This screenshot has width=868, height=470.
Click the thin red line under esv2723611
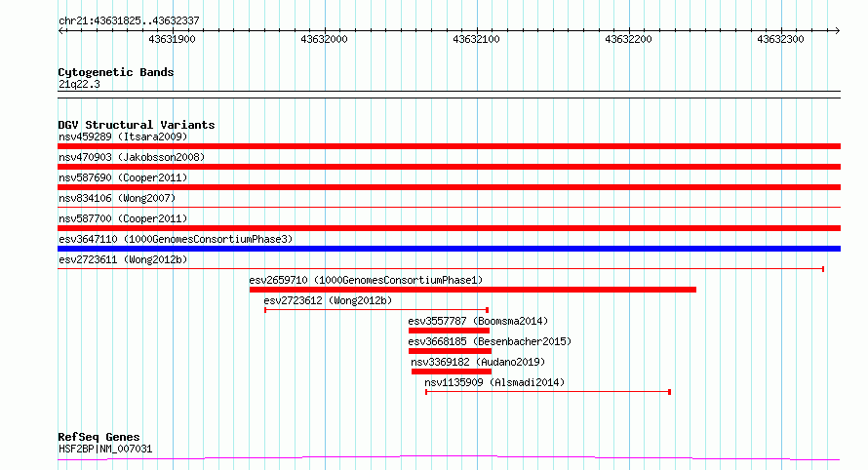441,269
